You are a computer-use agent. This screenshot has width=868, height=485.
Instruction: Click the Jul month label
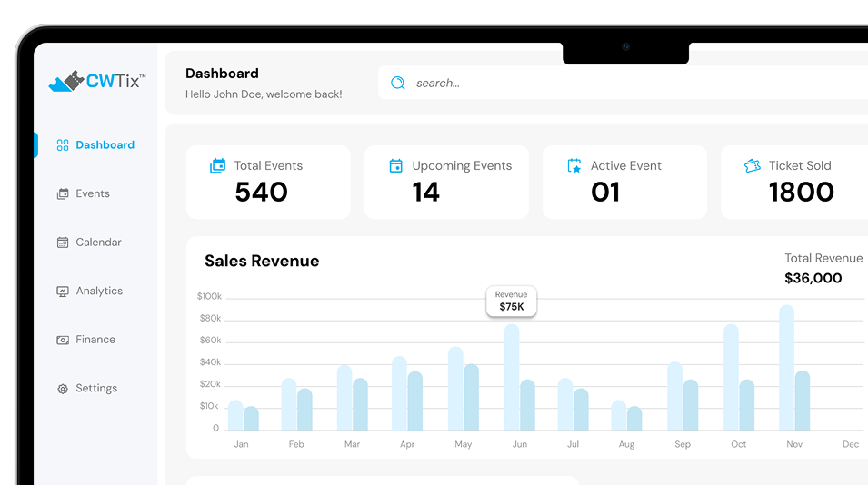573,444
